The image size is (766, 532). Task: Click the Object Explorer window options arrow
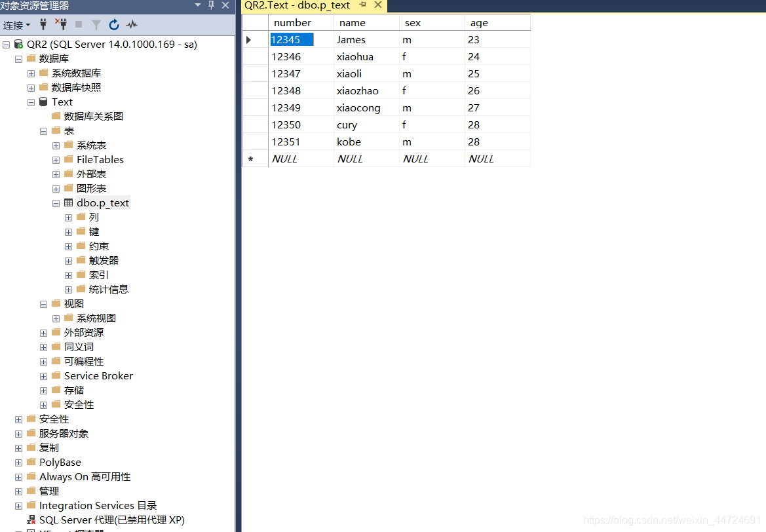[197, 5]
